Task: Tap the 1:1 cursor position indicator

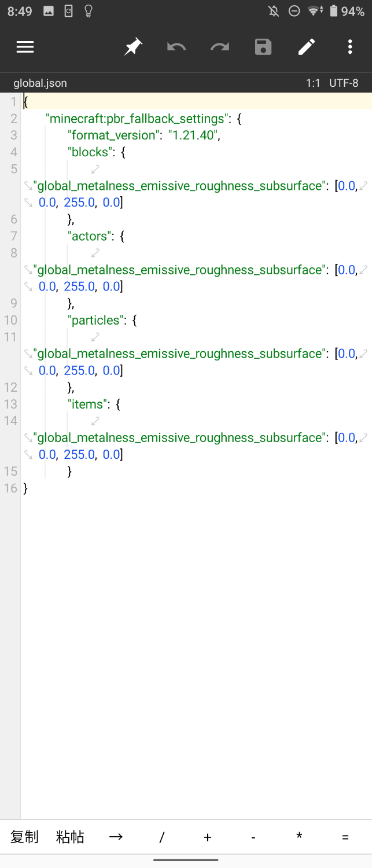Action: click(313, 83)
